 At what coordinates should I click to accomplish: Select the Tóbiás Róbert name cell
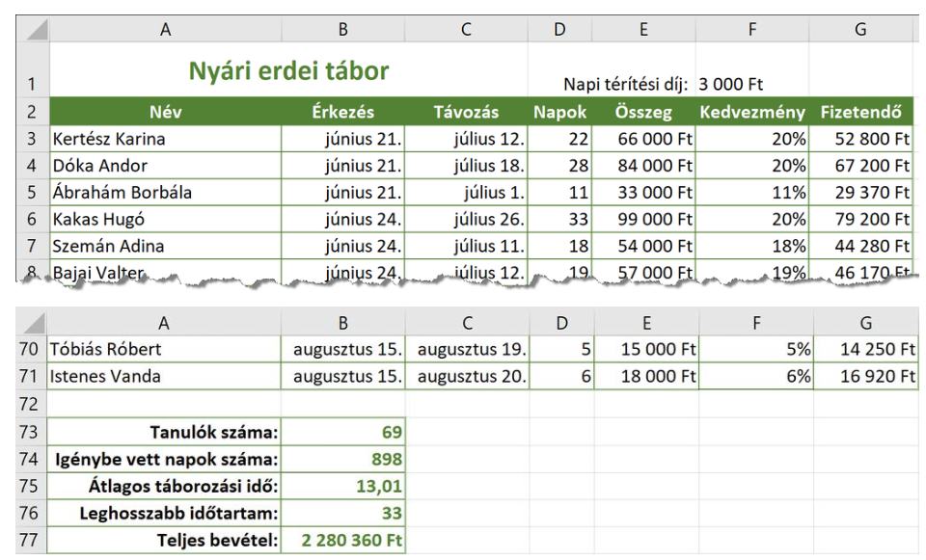coord(165,348)
